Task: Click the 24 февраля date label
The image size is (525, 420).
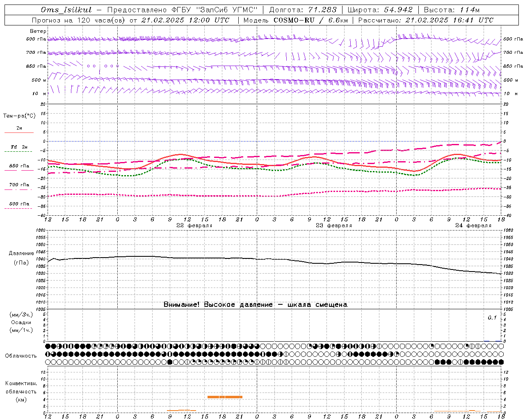Action: coord(473,226)
